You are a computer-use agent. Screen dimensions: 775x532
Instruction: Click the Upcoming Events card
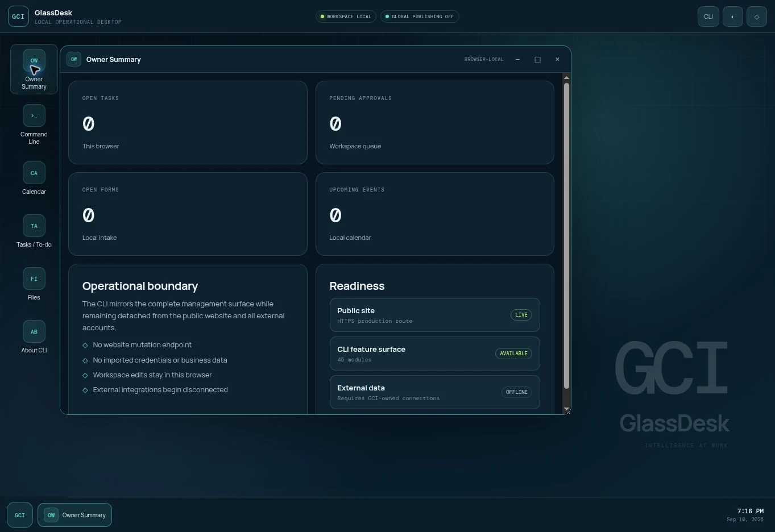tap(435, 214)
